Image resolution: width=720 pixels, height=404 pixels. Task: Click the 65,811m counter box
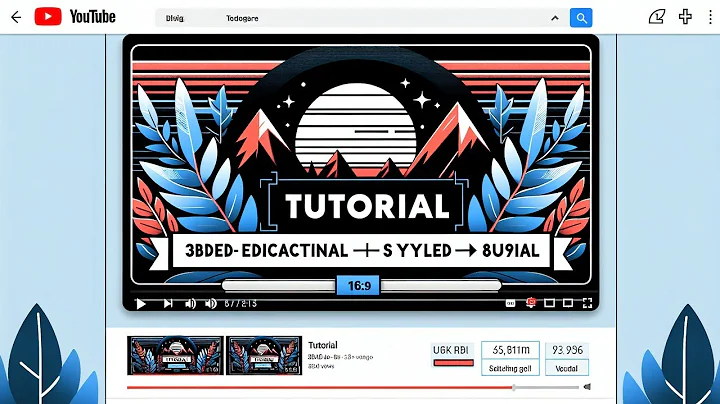pos(510,350)
